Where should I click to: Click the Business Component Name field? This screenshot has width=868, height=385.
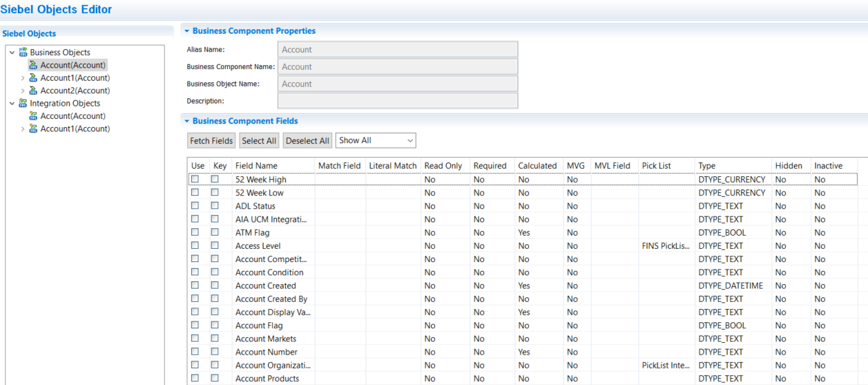[x=398, y=67]
